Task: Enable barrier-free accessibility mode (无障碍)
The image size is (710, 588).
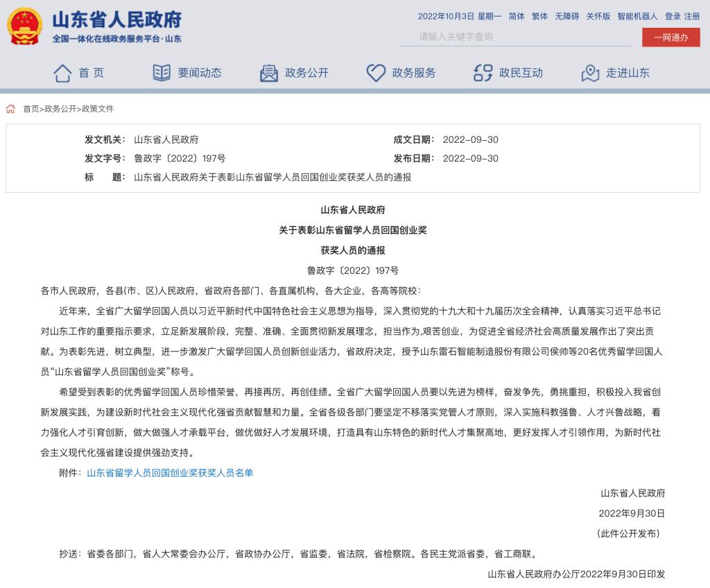Action: point(566,16)
